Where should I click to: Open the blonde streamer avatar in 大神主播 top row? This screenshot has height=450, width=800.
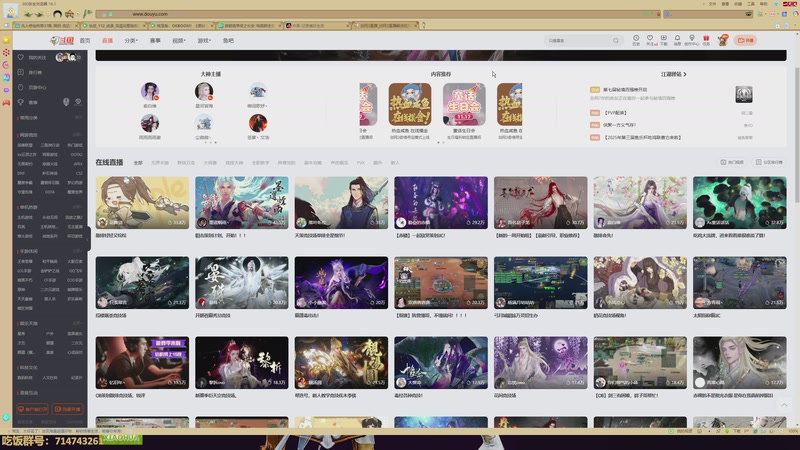(204, 91)
